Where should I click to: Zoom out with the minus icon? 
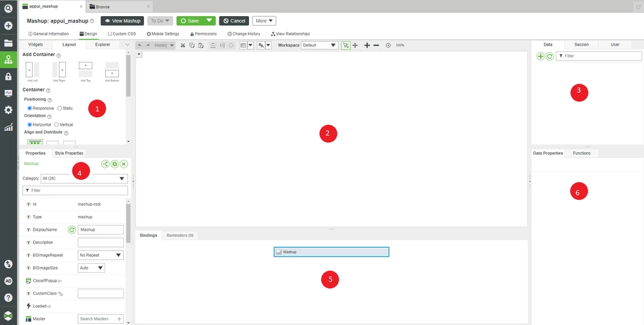376,45
